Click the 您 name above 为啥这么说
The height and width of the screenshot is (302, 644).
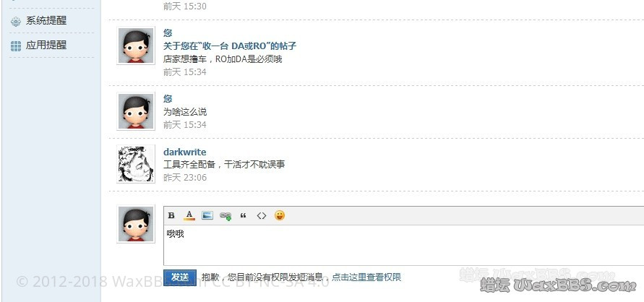point(168,98)
